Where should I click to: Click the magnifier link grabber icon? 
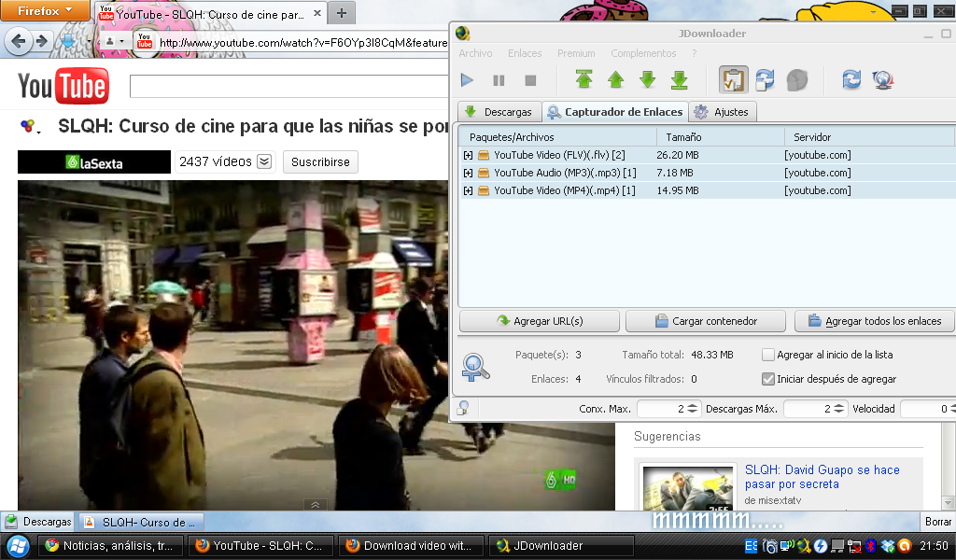coord(475,368)
